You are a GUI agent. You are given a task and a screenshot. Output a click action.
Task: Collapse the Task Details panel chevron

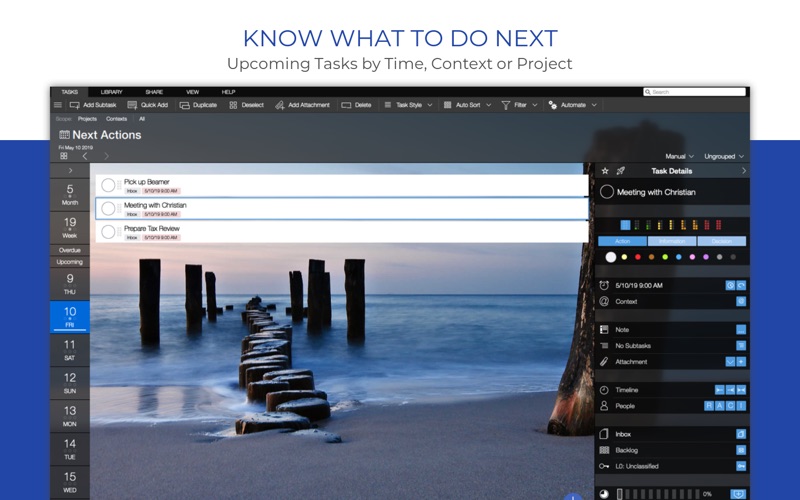743,171
